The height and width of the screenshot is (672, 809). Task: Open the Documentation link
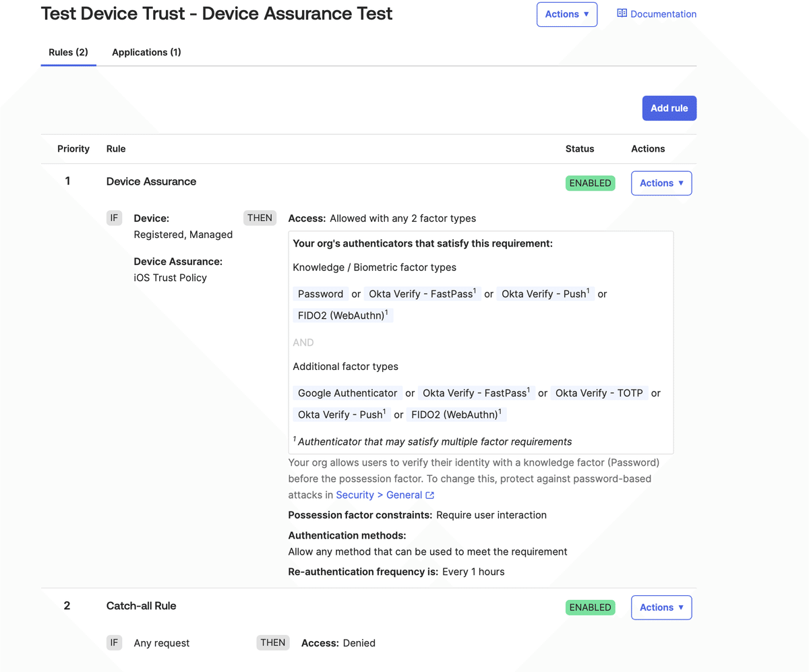663,13
